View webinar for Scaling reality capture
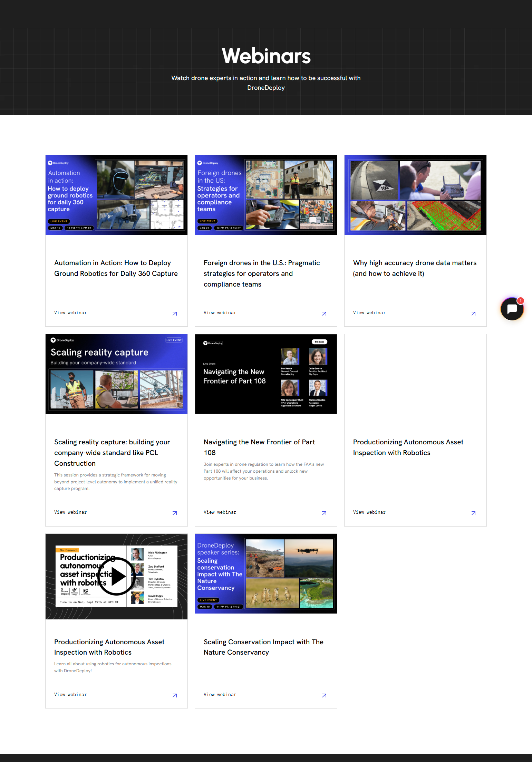The image size is (532, 762). click(x=70, y=512)
